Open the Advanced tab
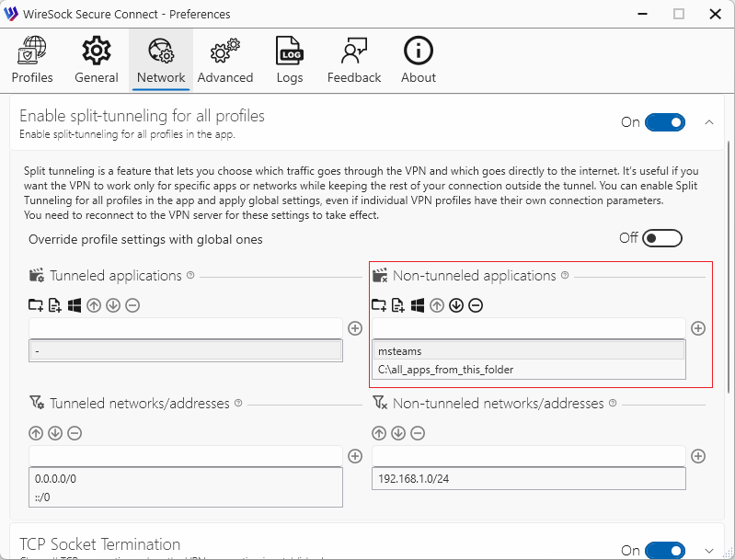The height and width of the screenshot is (560, 735). [x=225, y=60]
